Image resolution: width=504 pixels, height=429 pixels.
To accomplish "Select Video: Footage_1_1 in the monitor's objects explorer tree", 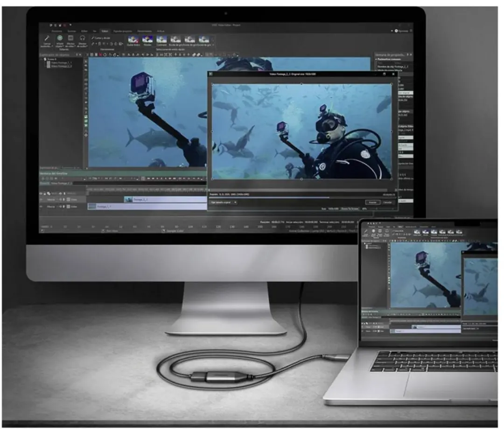I will pos(61,63).
